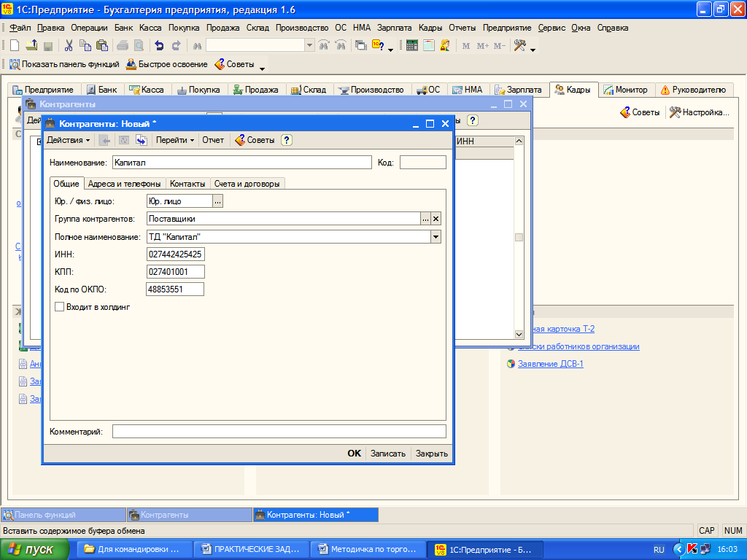Click ellipsis button for Юр. / физ. лицо

(x=217, y=201)
